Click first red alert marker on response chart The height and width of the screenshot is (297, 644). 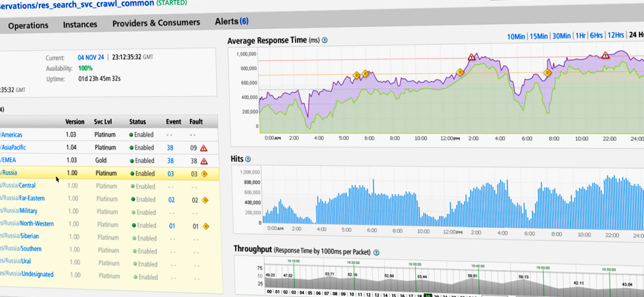point(471,57)
